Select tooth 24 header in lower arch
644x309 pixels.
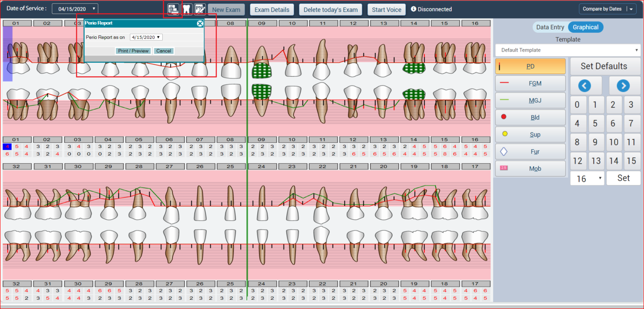[262, 166]
